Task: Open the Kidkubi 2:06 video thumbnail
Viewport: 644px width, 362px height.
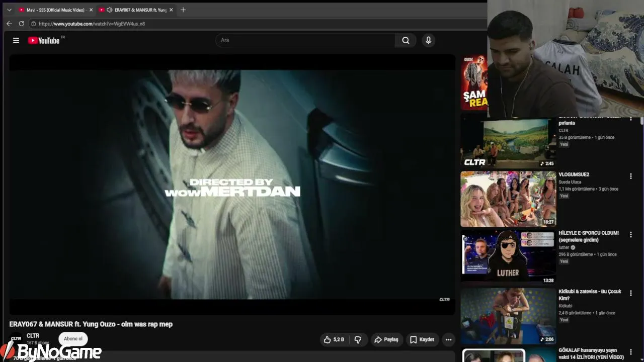Action: coord(508,316)
